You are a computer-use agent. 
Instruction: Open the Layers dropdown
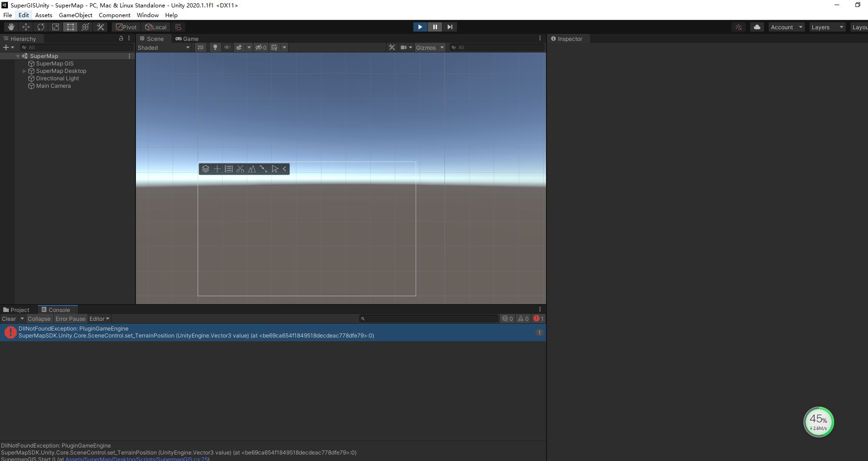[827, 27]
